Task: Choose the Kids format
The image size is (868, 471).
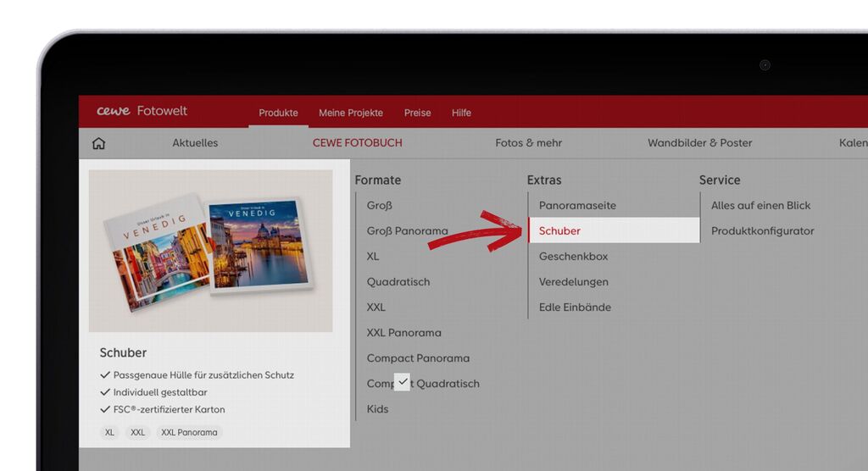Action: (x=377, y=409)
